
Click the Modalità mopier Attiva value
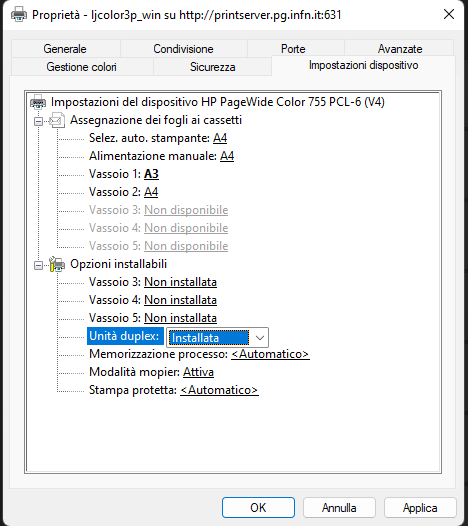tap(198, 372)
